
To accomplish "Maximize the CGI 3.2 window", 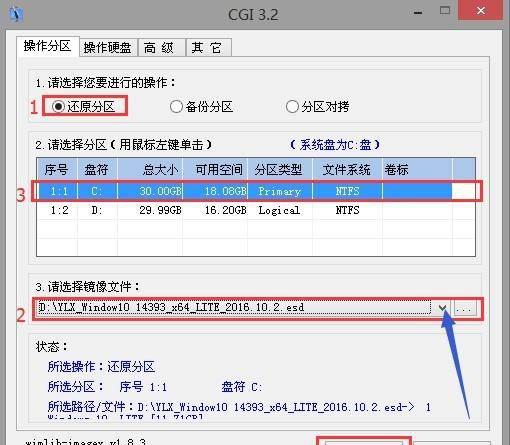I will pyautogui.click(x=445, y=10).
